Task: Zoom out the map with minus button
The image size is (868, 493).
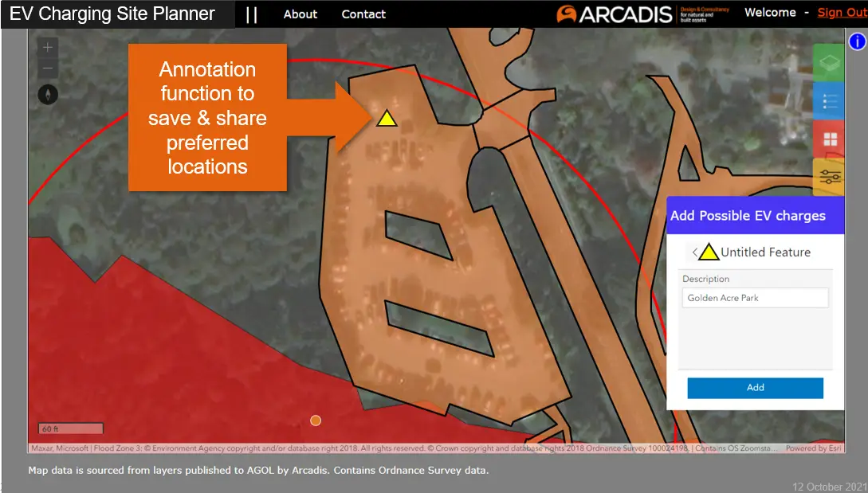Action: (48, 68)
